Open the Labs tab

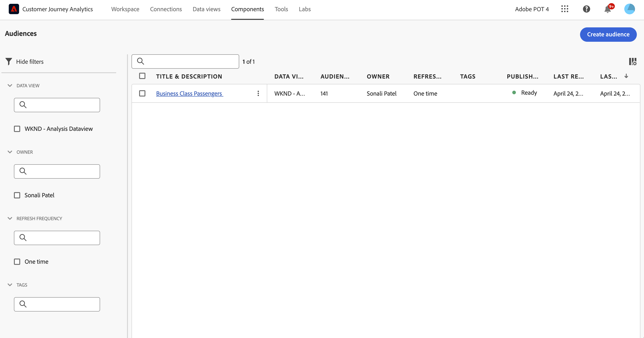[305, 9]
